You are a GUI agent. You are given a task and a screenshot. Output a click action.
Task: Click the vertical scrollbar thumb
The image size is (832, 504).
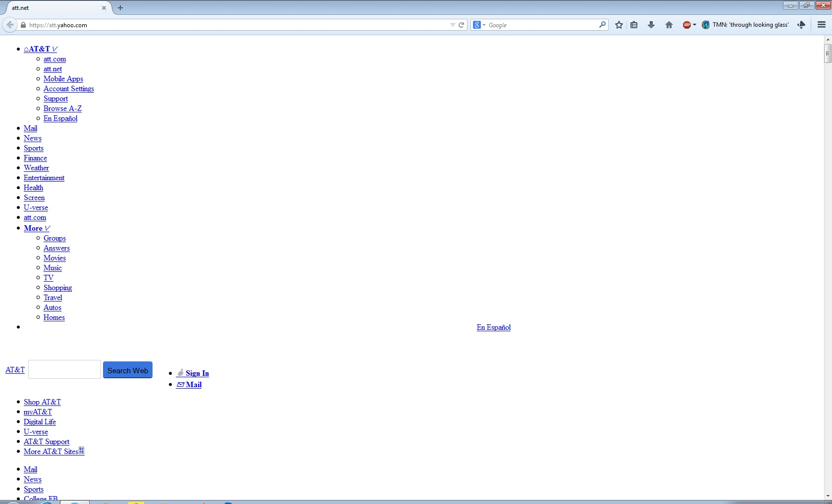tap(828, 53)
